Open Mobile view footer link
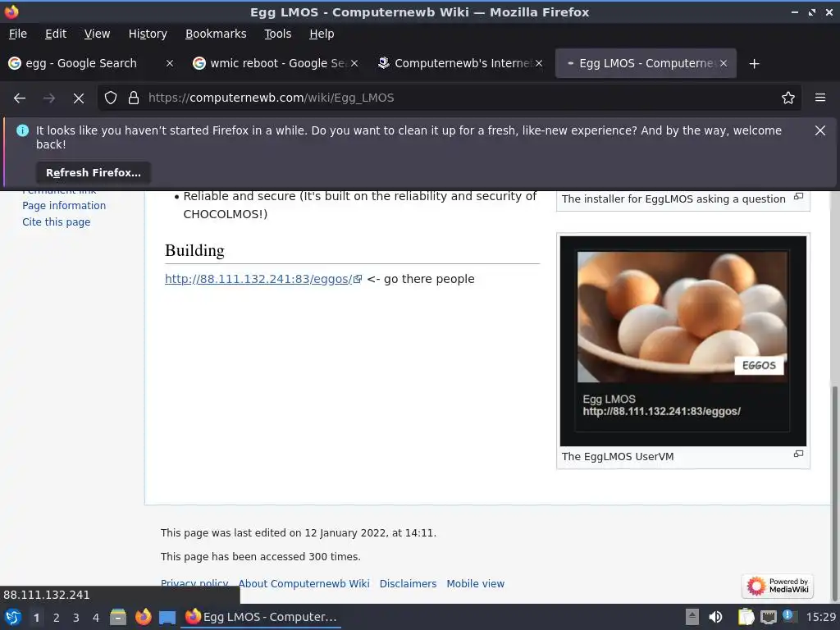 coord(475,584)
